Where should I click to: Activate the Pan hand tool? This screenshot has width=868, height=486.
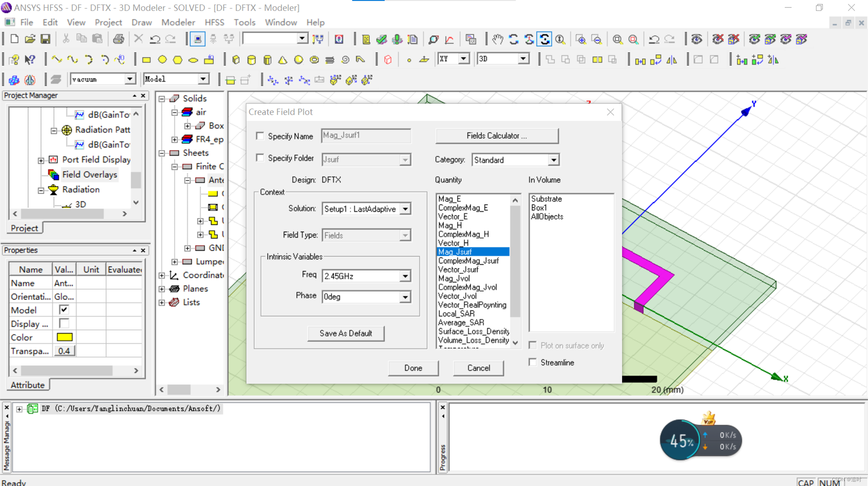[x=497, y=39]
